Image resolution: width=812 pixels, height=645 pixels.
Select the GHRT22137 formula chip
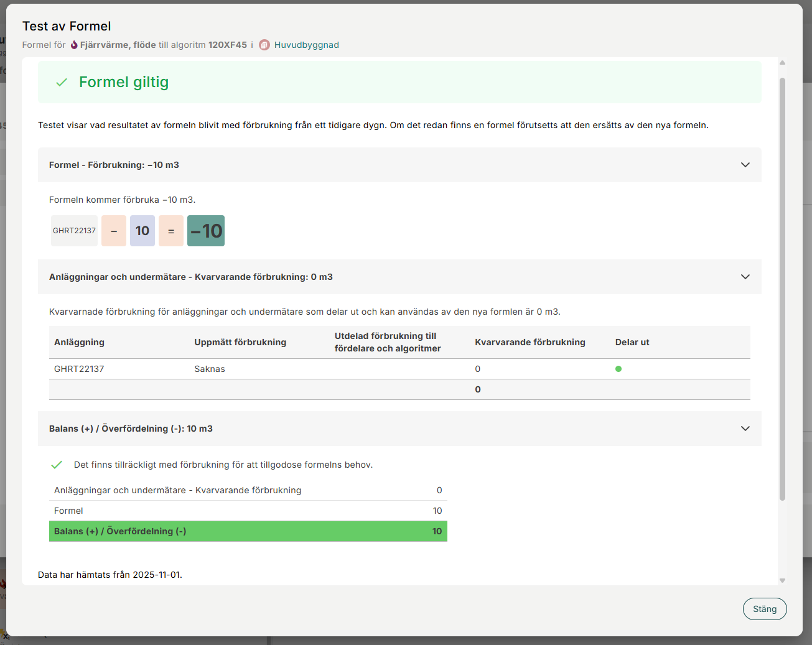click(x=74, y=231)
